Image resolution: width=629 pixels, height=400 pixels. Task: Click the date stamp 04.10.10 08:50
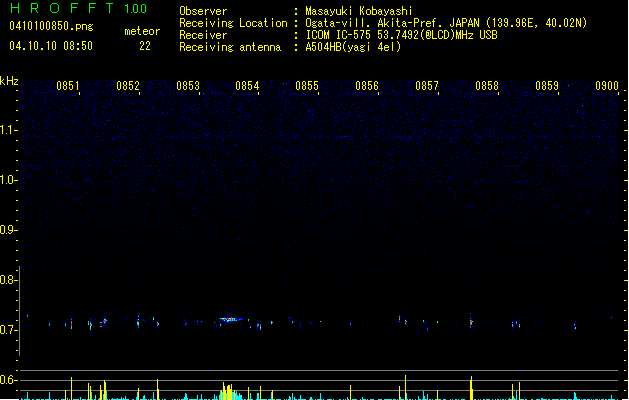pos(51,46)
